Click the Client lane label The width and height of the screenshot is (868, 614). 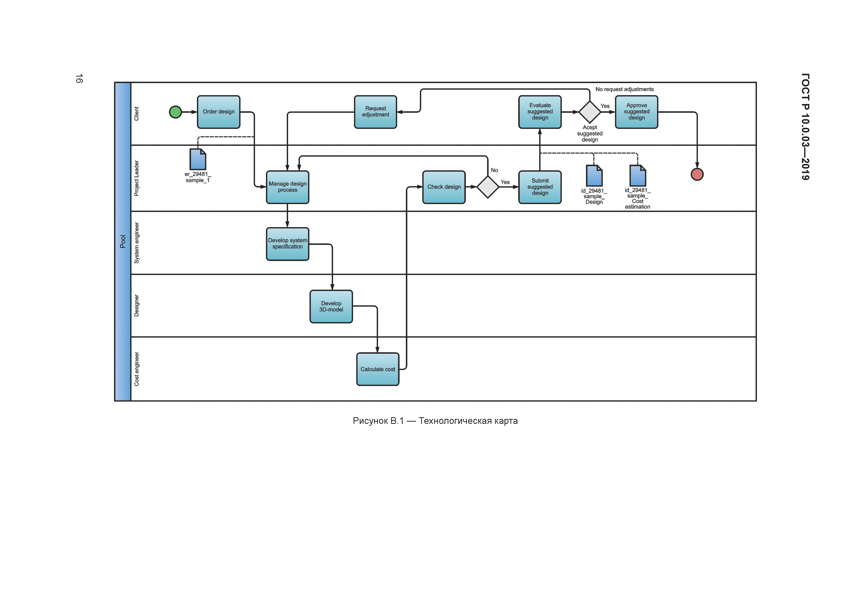137,113
